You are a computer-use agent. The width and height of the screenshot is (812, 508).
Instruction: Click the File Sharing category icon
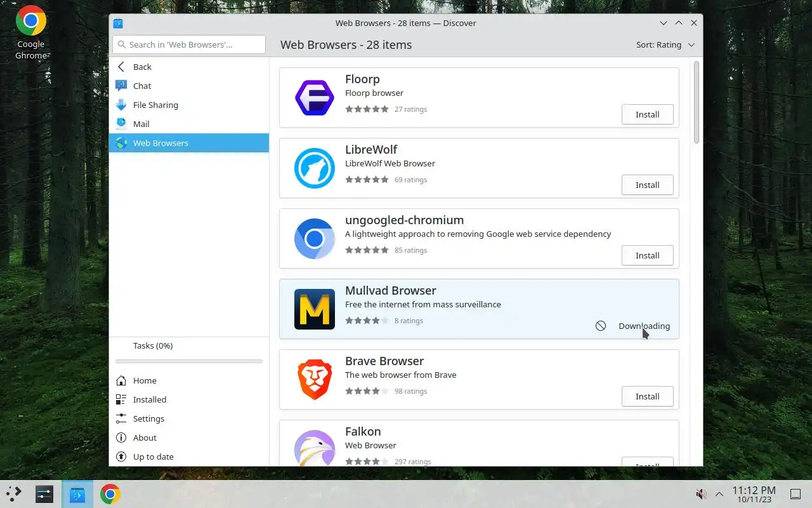121,105
